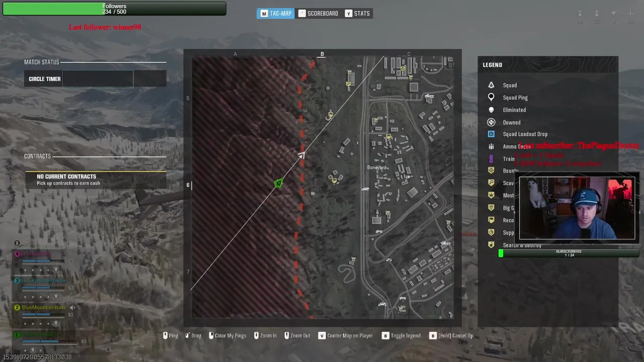
Task: Click the Search & Destroy legend icon
Action: point(491,245)
